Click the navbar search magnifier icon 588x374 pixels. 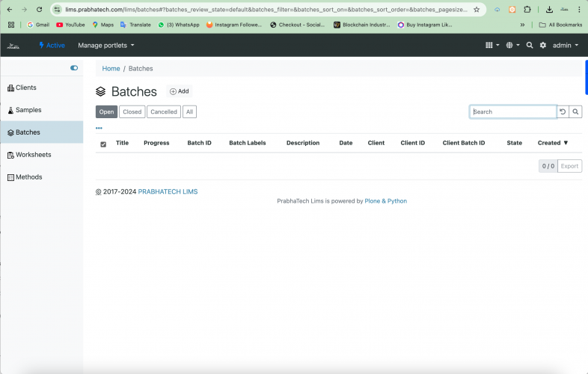click(530, 46)
